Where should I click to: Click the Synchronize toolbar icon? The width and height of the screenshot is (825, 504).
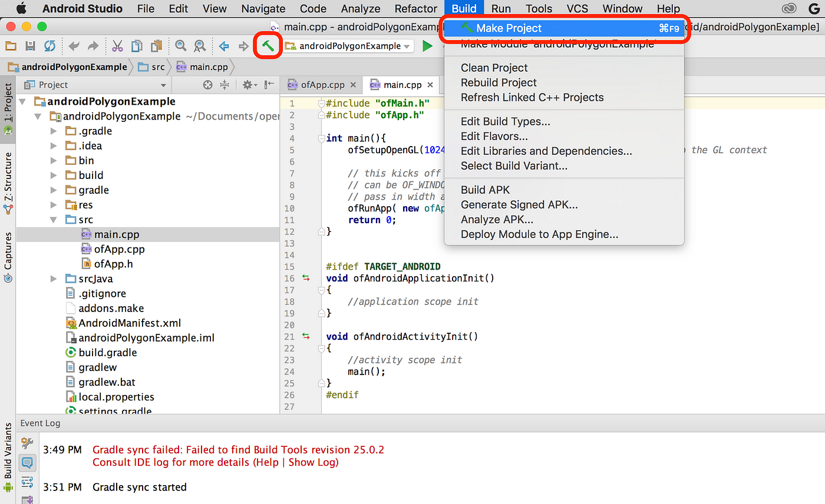point(49,46)
